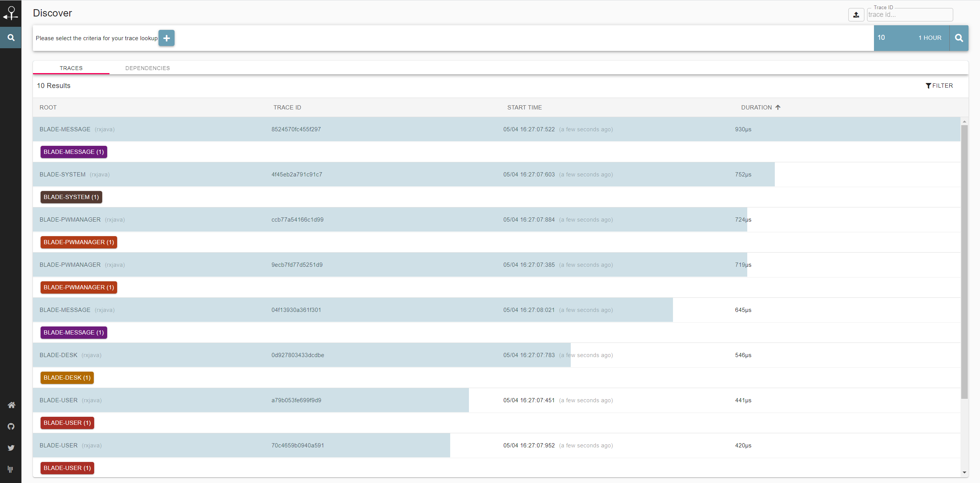This screenshot has height=483, width=980.
Task: Add a search criterion with plus button
Action: click(167, 38)
